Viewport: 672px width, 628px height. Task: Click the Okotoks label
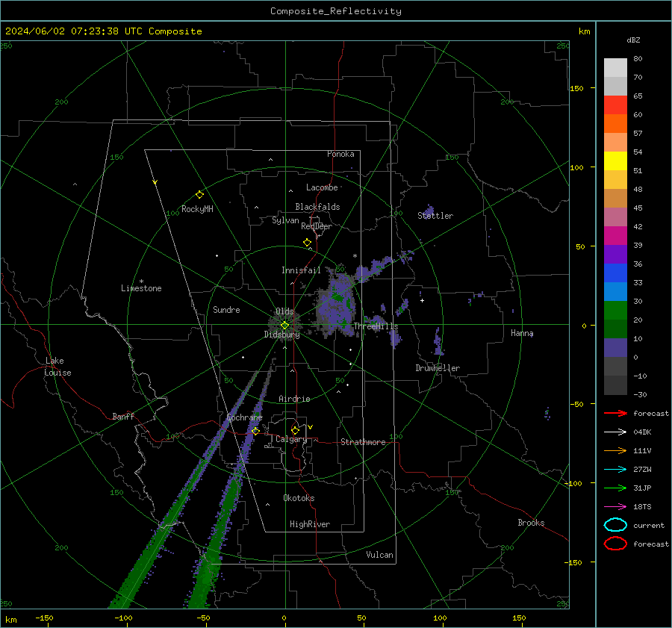299,498
